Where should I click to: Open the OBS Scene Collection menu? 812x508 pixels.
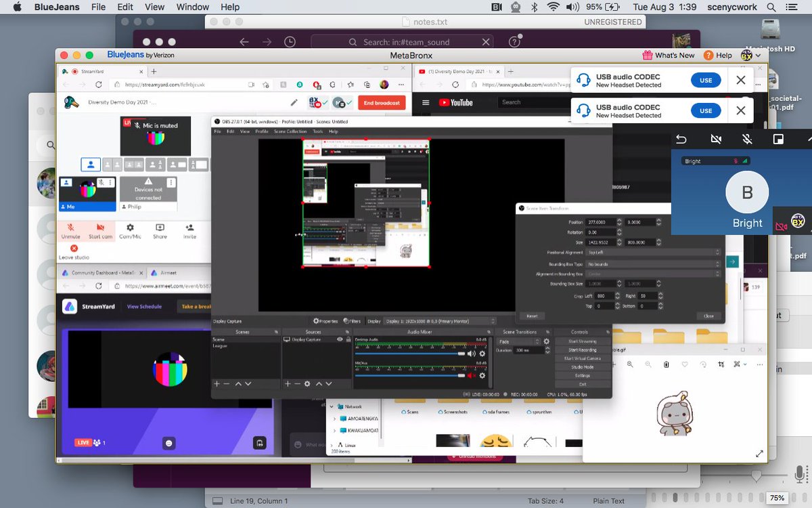point(290,131)
